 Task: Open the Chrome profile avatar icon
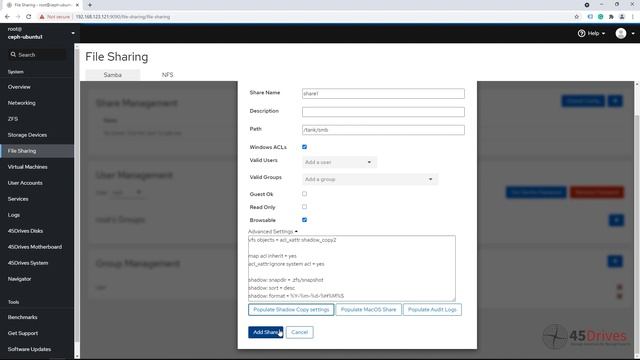tap(622, 17)
